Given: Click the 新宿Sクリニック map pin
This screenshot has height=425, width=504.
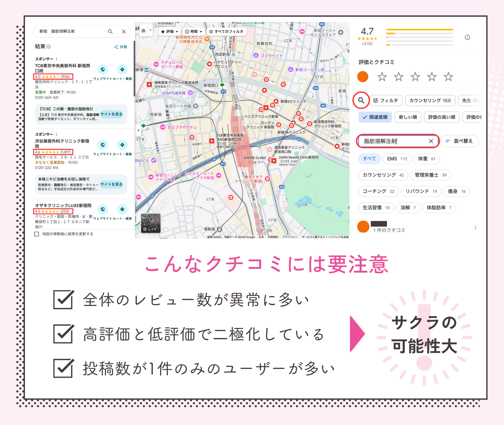Looking at the screenshot, I should pyautogui.click(x=276, y=101).
